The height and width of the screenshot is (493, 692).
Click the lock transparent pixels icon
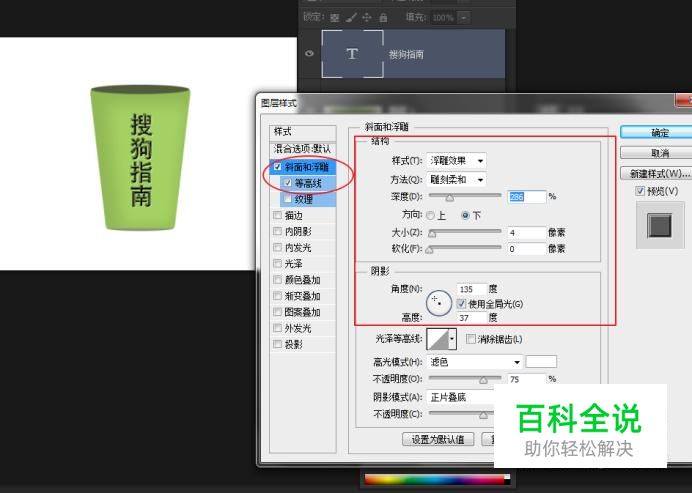335,18
